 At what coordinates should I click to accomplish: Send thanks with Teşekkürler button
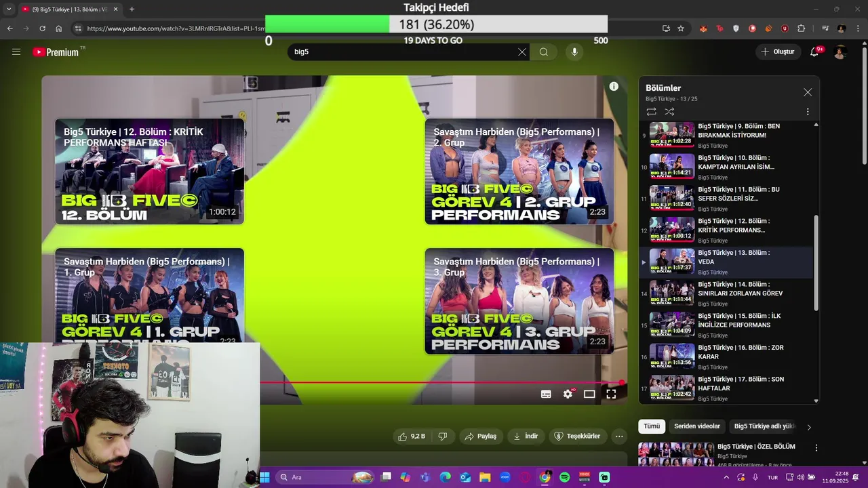pos(577,436)
